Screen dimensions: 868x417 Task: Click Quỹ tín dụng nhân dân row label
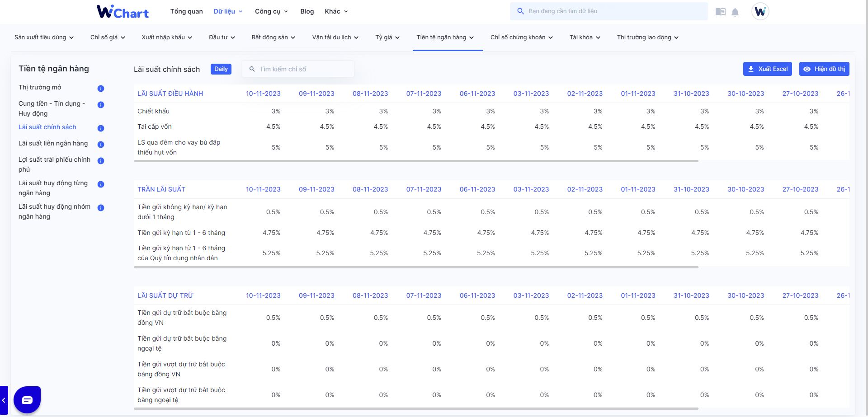pyautogui.click(x=181, y=253)
